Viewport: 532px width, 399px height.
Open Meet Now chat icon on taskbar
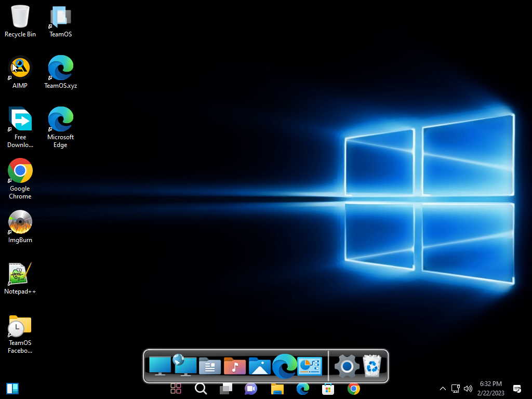coord(251,389)
